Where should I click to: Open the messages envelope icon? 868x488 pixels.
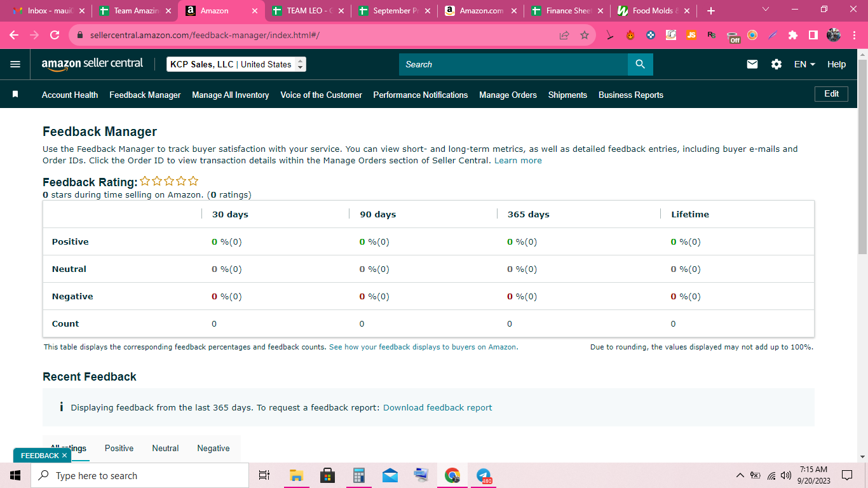[x=752, y=64]
